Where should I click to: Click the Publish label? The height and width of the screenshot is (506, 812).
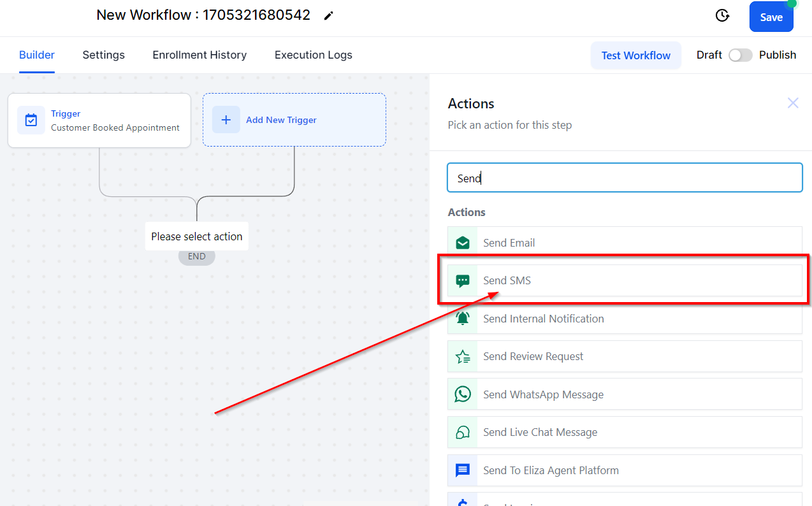tap(778, 55)
